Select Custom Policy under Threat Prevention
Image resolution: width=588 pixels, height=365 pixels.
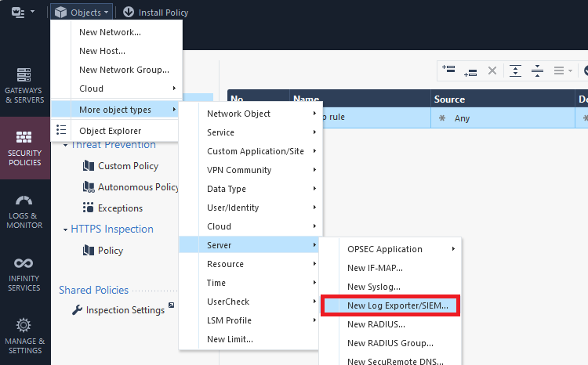click(x=128, y=166)
